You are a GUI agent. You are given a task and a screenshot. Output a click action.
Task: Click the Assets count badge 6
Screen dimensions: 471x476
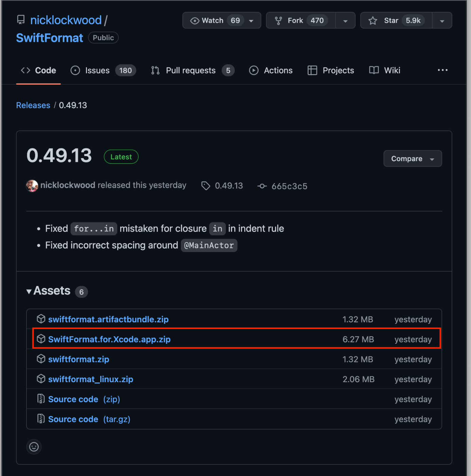(x=81, y=292)
